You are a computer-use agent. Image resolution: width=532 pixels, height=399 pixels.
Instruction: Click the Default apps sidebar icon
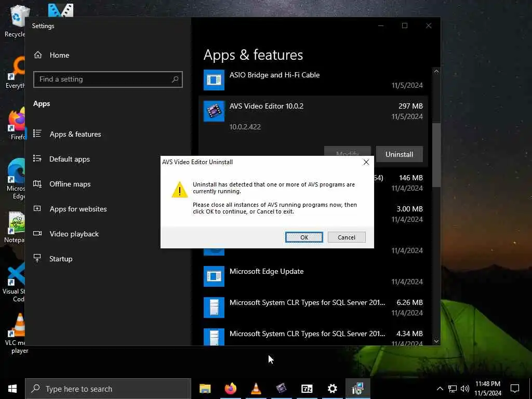(37, 158)
